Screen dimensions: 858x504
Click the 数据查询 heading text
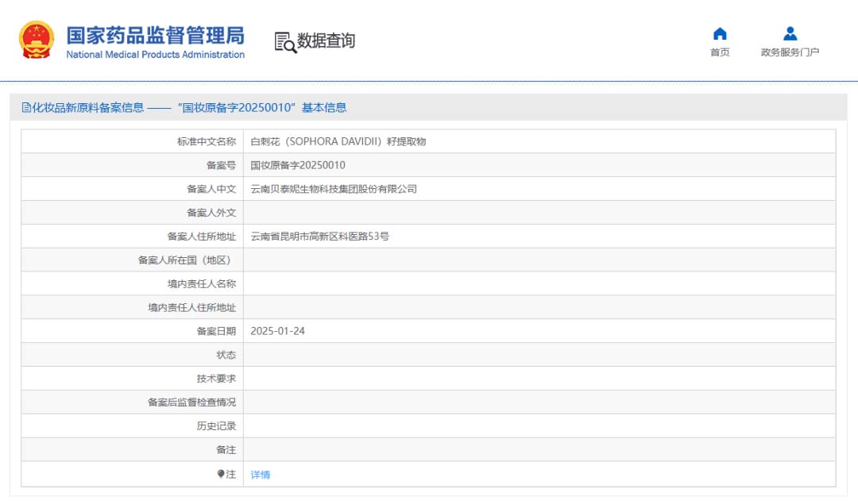pos(327,41)
